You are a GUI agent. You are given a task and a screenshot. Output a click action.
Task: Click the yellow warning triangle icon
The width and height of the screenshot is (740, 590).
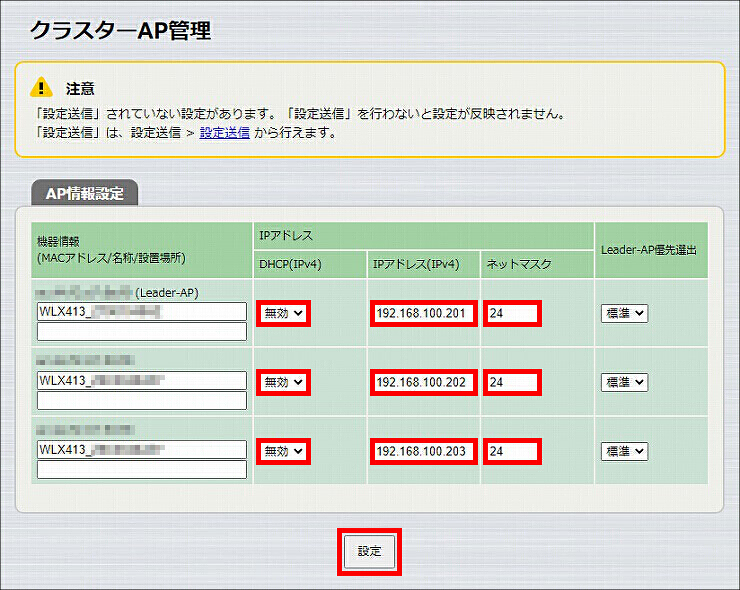tap(41, 87)
